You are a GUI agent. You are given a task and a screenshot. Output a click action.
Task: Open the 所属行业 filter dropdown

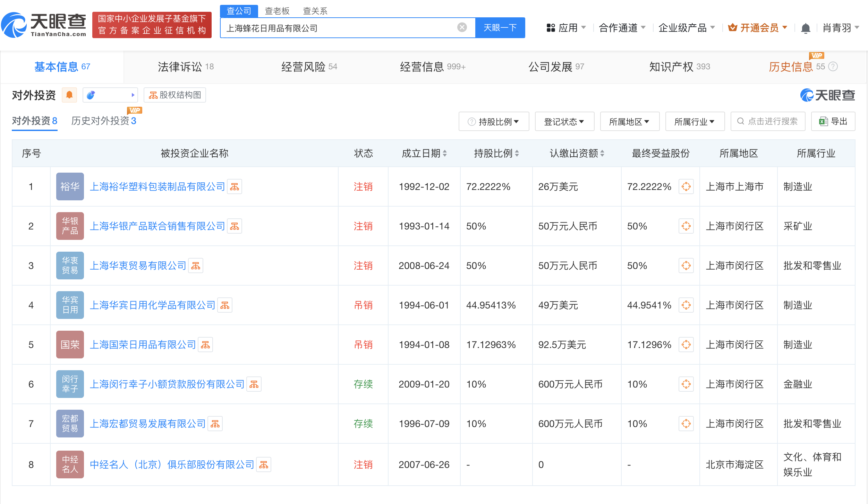point(695,122)
